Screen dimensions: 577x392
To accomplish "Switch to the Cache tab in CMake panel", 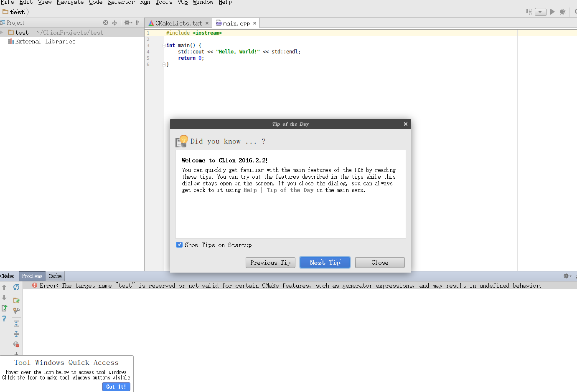I will [55, 276].
